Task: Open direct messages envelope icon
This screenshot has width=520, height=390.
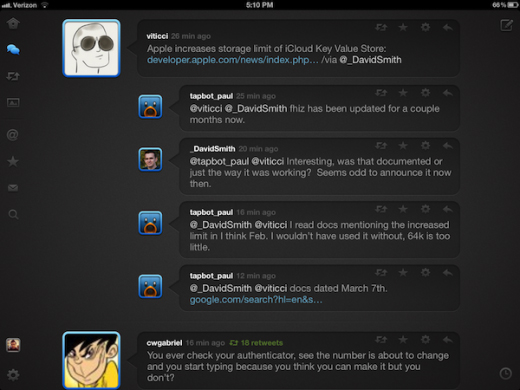Action: 13,188
